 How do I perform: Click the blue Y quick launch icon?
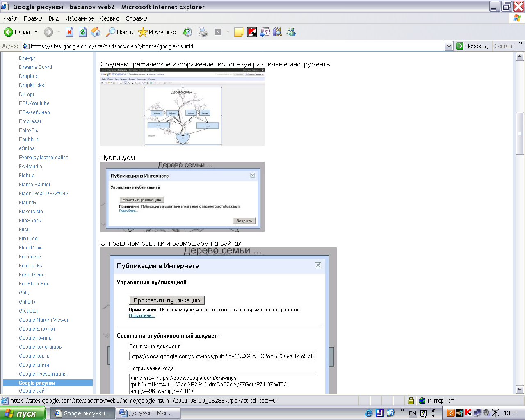[380, 413]
